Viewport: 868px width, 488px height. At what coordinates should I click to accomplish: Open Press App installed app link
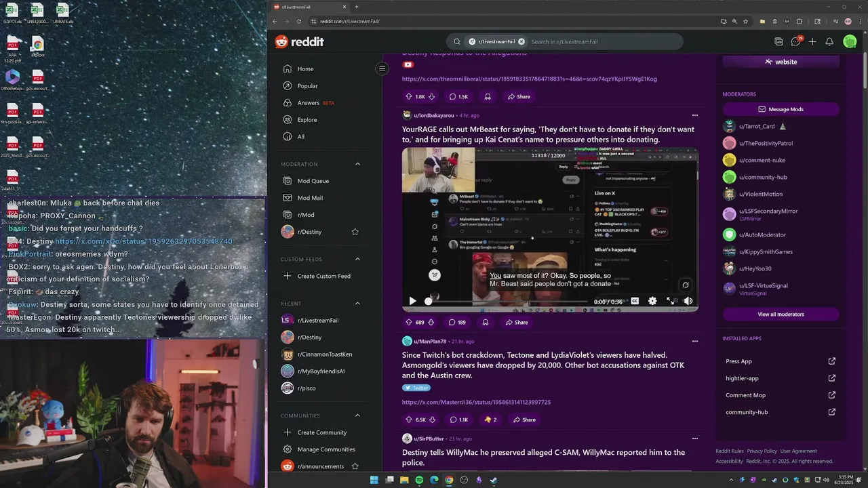pyautogui.click(x=781, y=361)
